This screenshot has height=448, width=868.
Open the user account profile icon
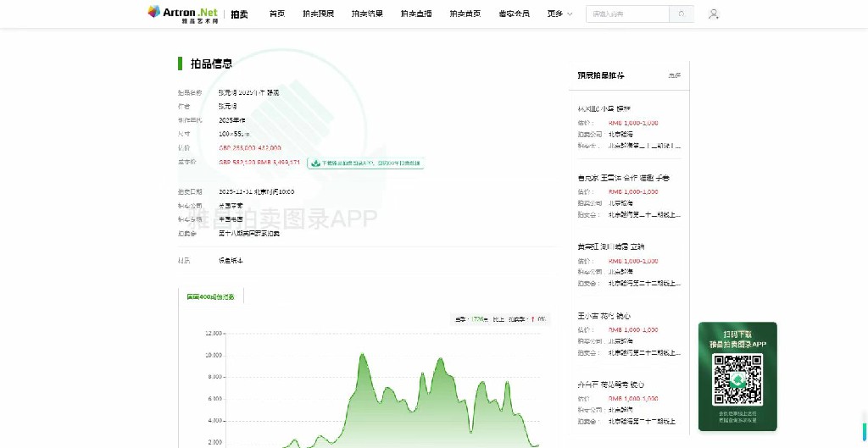(x=714, y=14)
